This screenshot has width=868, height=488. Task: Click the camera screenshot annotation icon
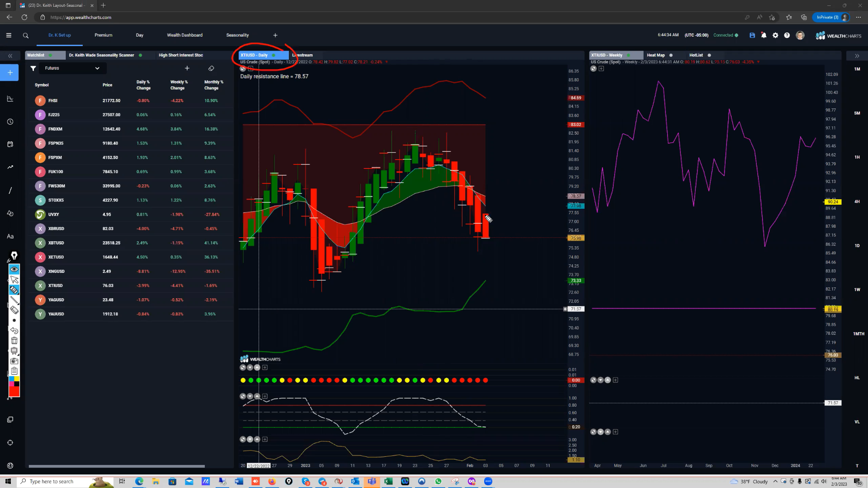14,361
